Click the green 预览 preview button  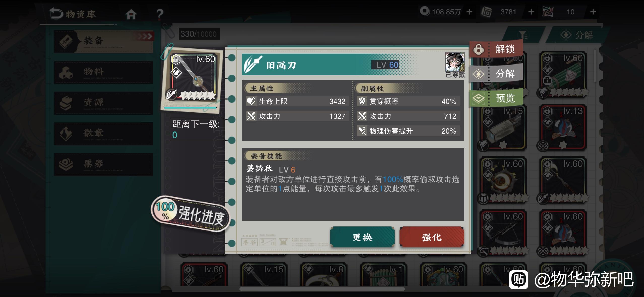(x=496, y=98)
